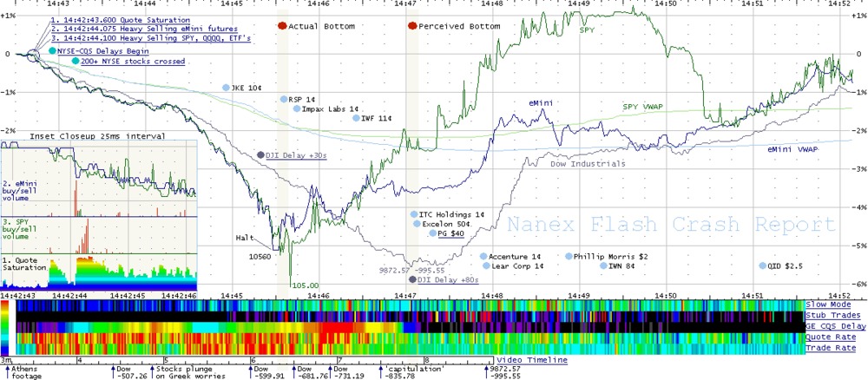The image size is (868, 380).
Task: Click the red Perceived Bottom marker dot
Action: [x=411, y=27]
